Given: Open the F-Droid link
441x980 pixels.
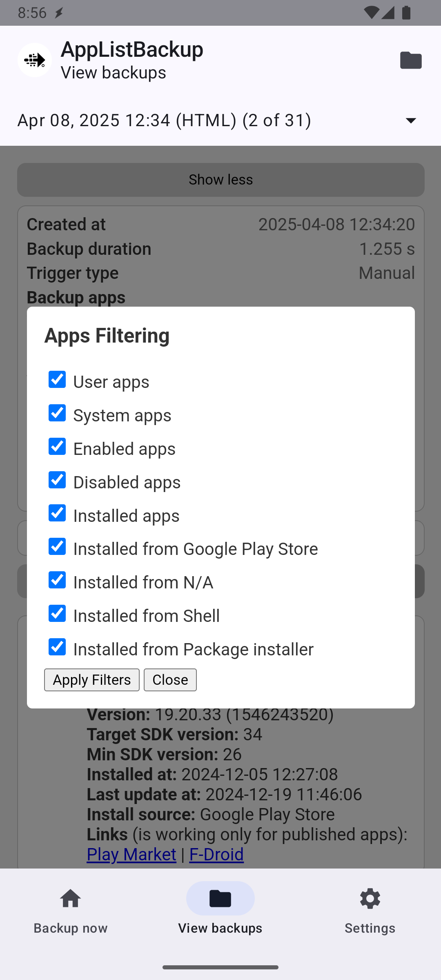Looking at the screenshot, I should click(216, 855).
